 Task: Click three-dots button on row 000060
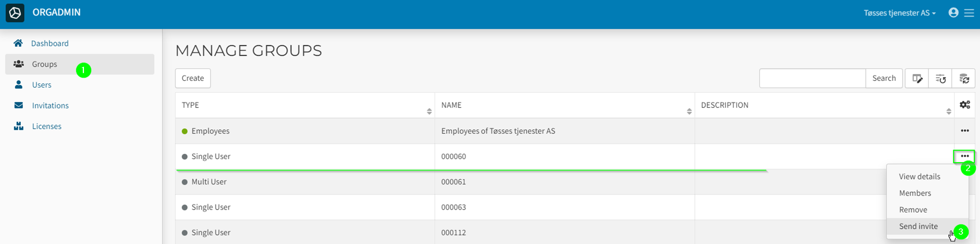pyautogui.click(x=964, y=156)
